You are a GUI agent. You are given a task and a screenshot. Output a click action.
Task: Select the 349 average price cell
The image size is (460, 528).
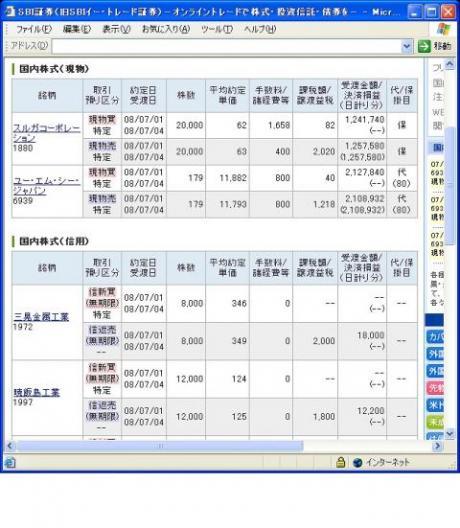[x=227, y=341]
